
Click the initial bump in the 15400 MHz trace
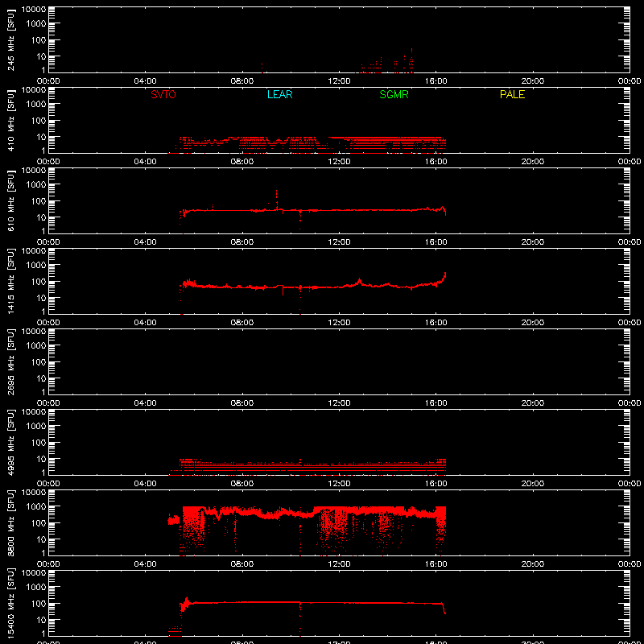coord(187,601)
